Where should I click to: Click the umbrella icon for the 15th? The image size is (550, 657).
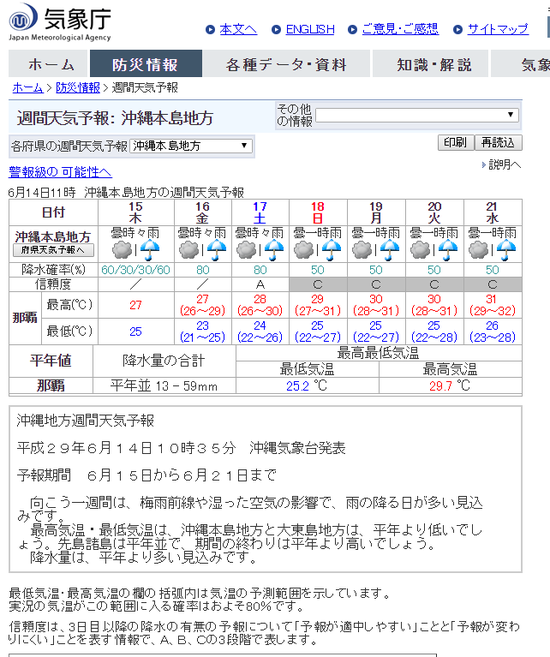pyautogui.click(x=150, y=251)
